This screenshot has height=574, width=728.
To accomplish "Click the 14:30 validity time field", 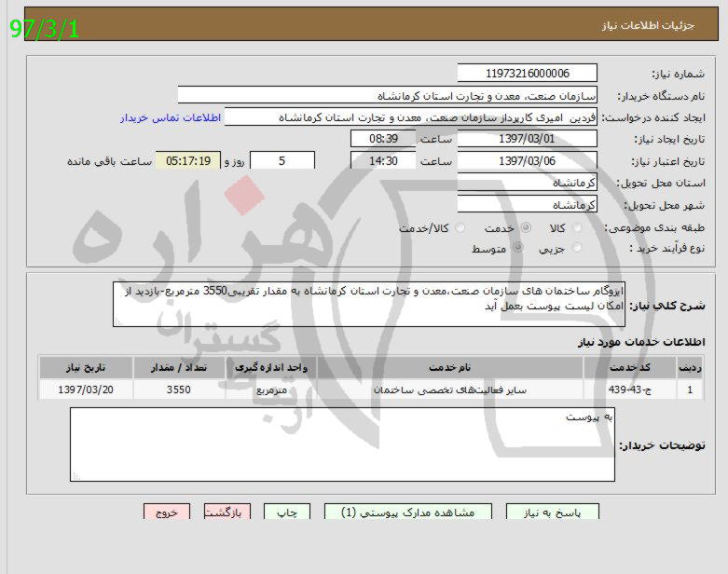I will click(383, 161).
